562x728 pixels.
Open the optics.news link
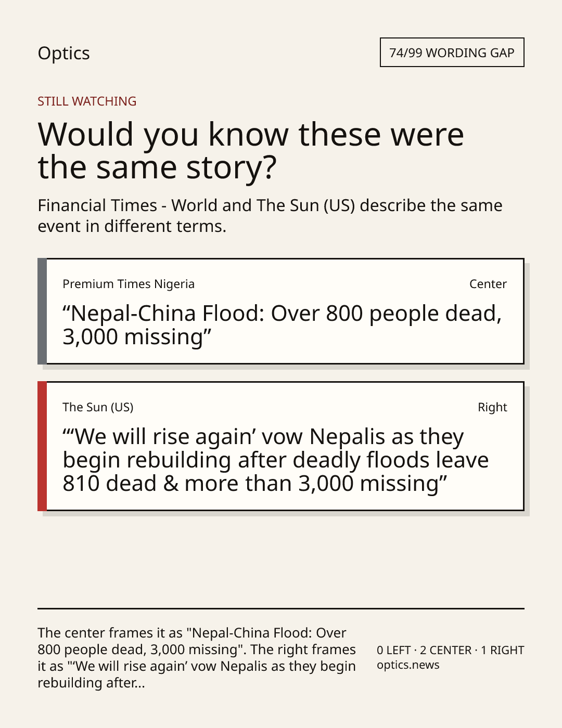[x=408, y=665]
